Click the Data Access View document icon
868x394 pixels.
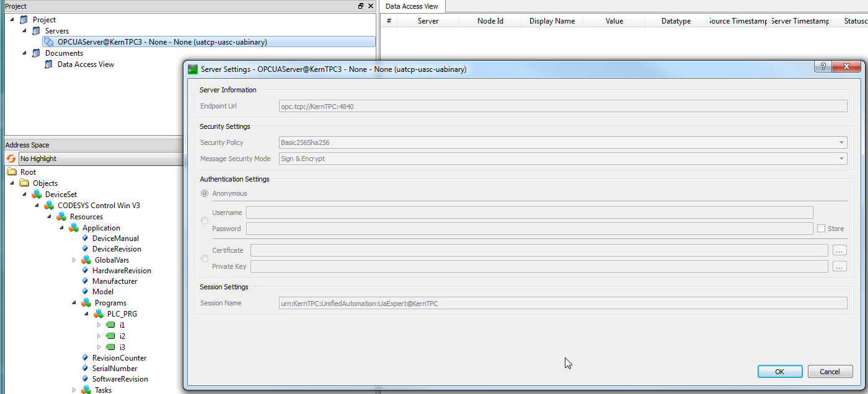pos(49,64)
